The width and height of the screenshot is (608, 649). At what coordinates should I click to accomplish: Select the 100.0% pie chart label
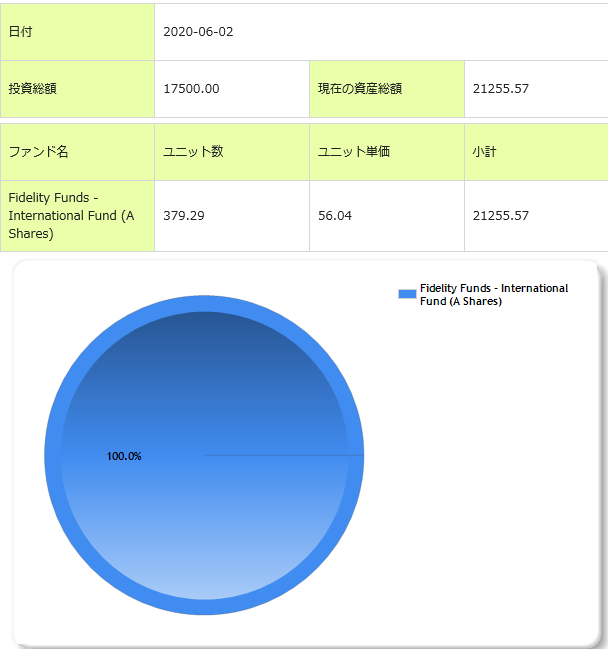tap(124, 456)
